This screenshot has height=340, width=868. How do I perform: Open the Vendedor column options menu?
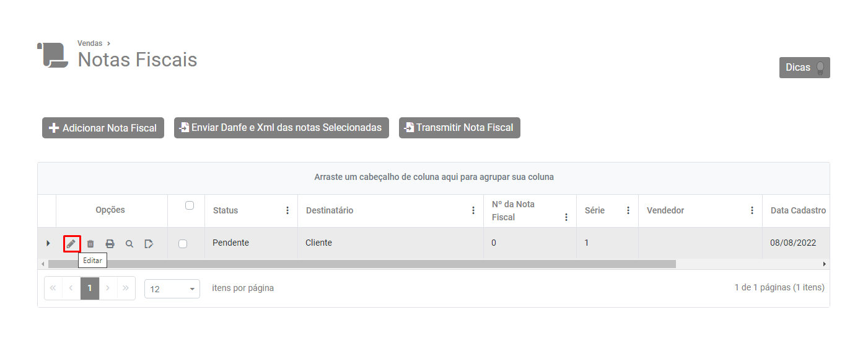[752, 210]
